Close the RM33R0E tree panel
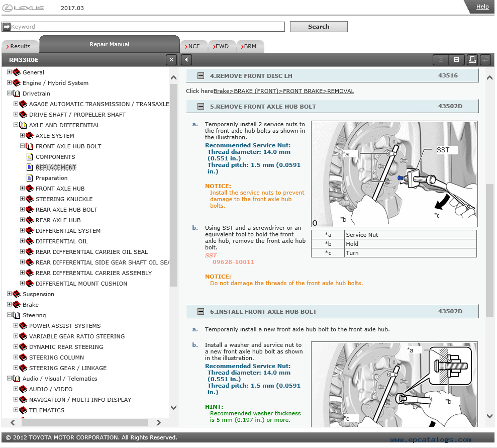The width and height of the screenshot is (497, 448). [171, 60]
